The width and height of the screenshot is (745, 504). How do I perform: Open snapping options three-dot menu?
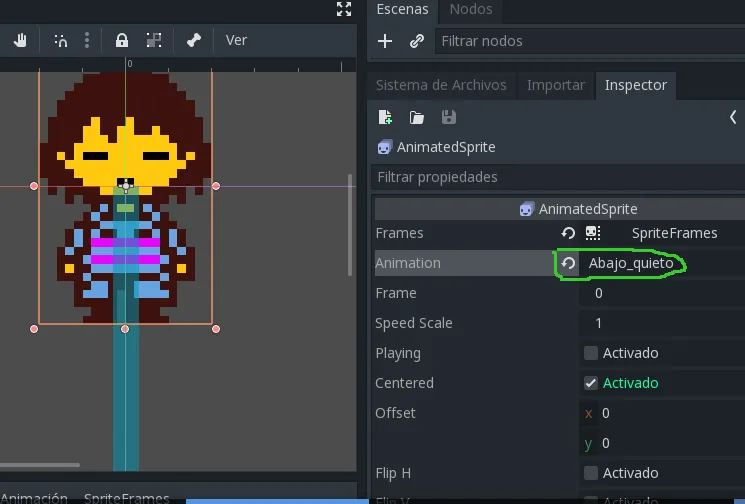coord(86,40)
